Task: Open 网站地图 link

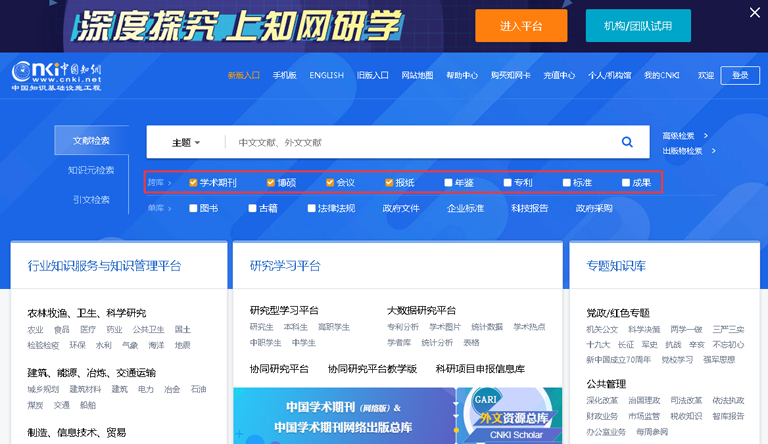Action: tap(417, 75)
